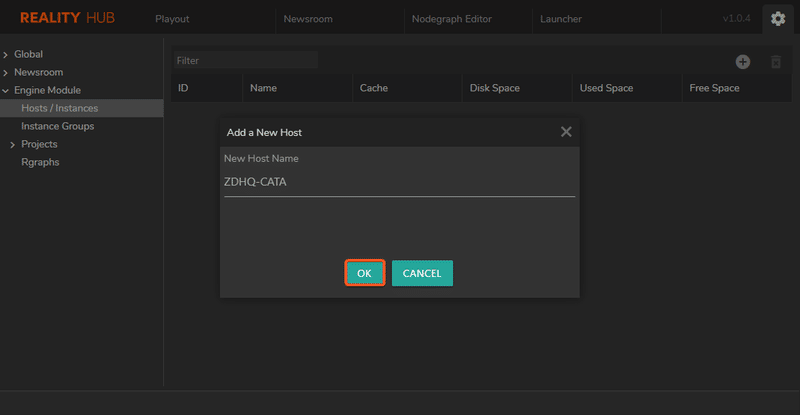The width and height of the screenshot is (800, 415).
Task: Close the Add a New Host dialog
Action: pos(566,132)
